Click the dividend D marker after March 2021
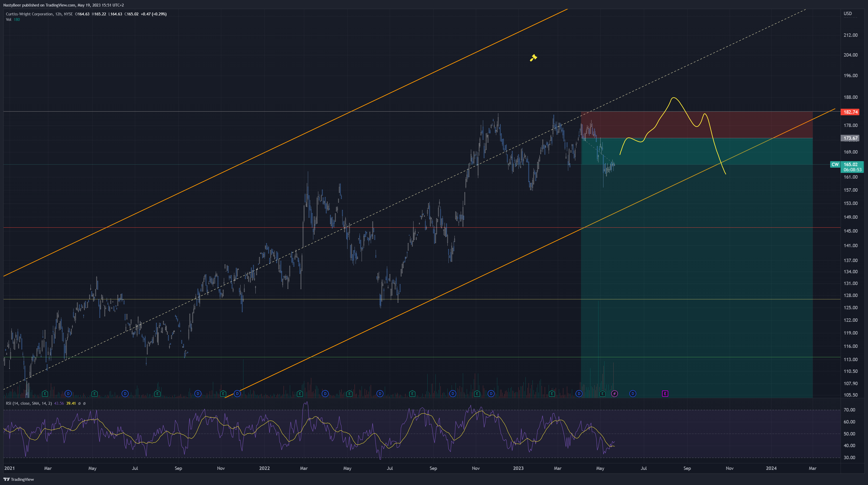 [x=68, y=393]
